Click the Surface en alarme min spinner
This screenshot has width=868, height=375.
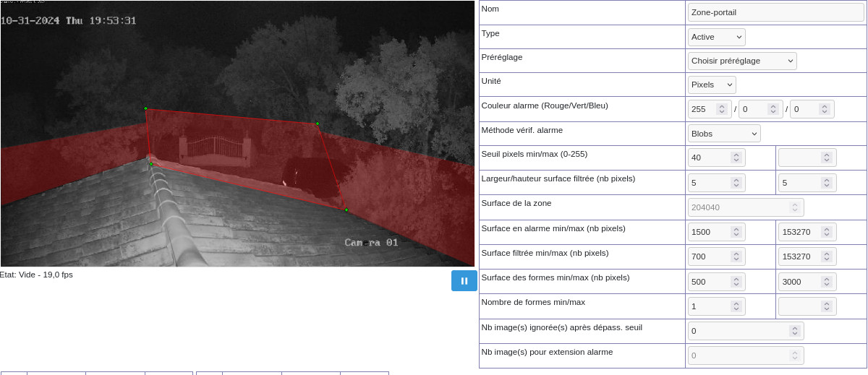click(735, 232)
